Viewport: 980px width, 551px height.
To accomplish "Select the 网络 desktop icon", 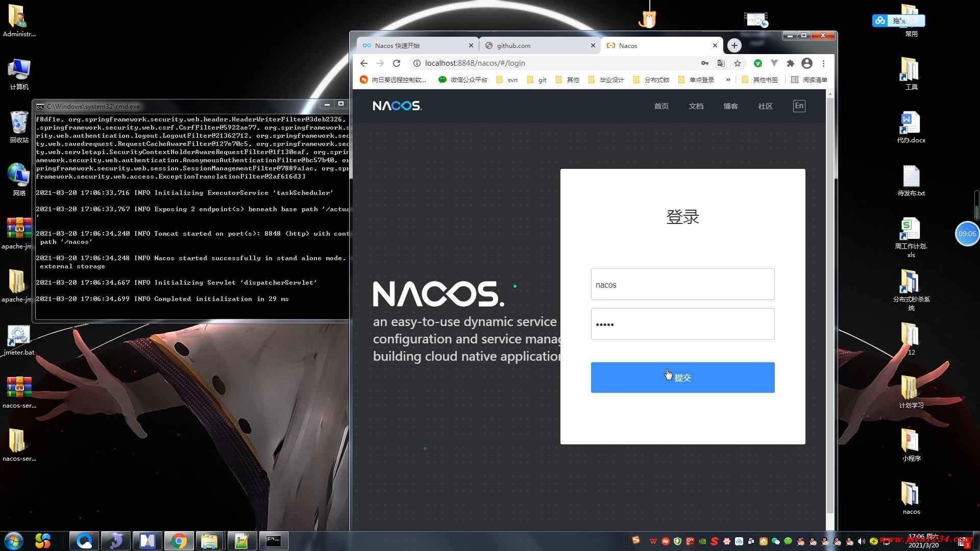I will tap(19, 180).
